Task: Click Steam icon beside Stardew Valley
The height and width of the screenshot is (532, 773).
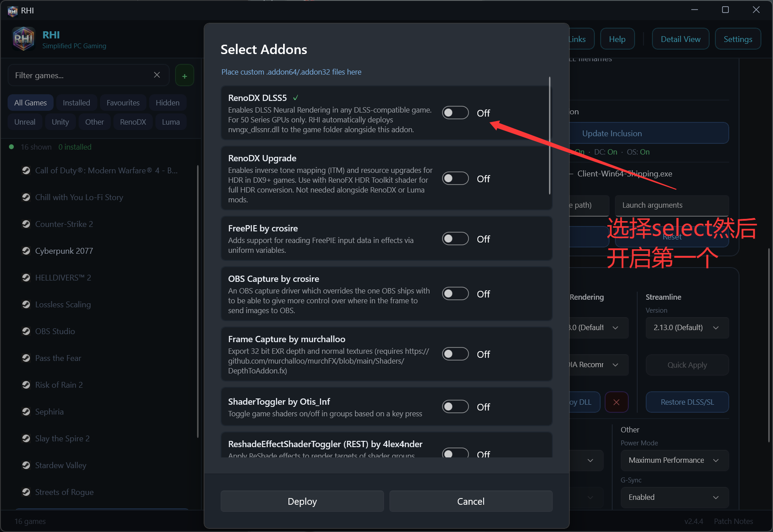Action: [x=26, y=465]
